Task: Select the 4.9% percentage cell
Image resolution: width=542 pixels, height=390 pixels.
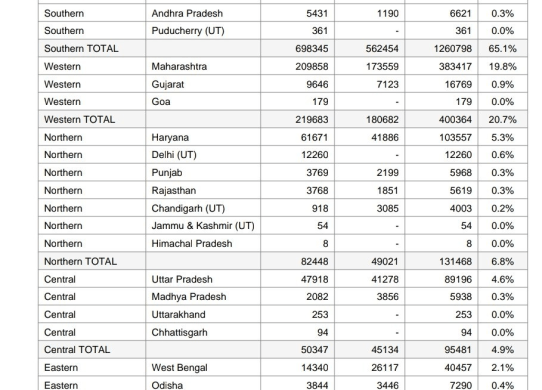Action: [x=502, y=350]
